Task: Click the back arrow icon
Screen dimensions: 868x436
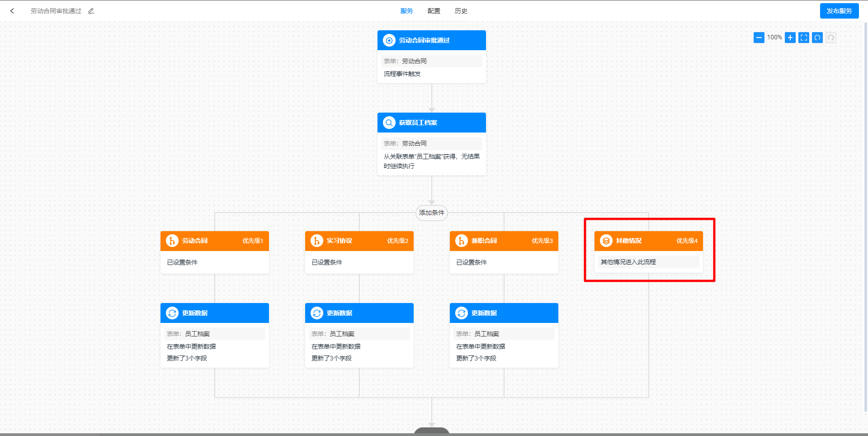Action: click(12, 11)
